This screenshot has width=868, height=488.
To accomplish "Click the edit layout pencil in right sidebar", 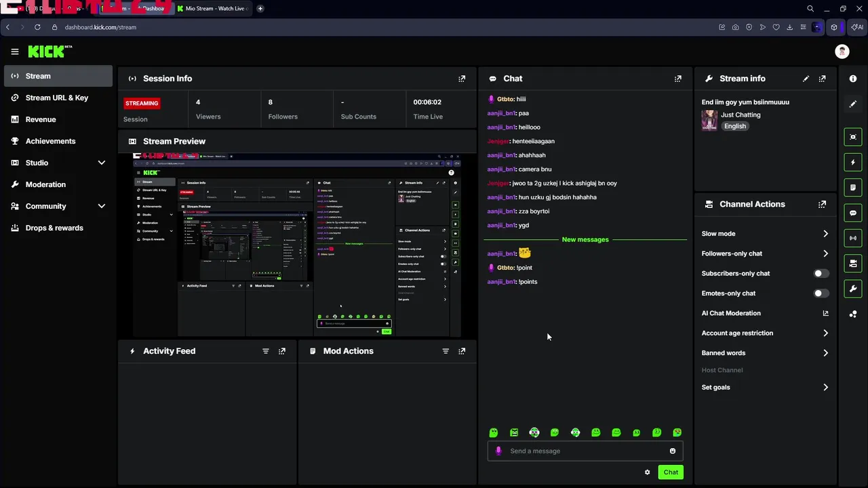I will 853,104.
